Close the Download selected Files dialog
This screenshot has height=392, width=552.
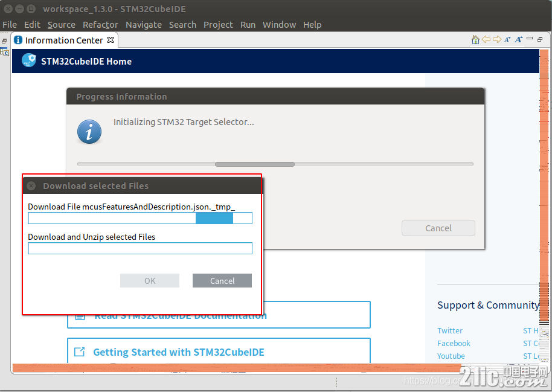[x=31, y=185]
